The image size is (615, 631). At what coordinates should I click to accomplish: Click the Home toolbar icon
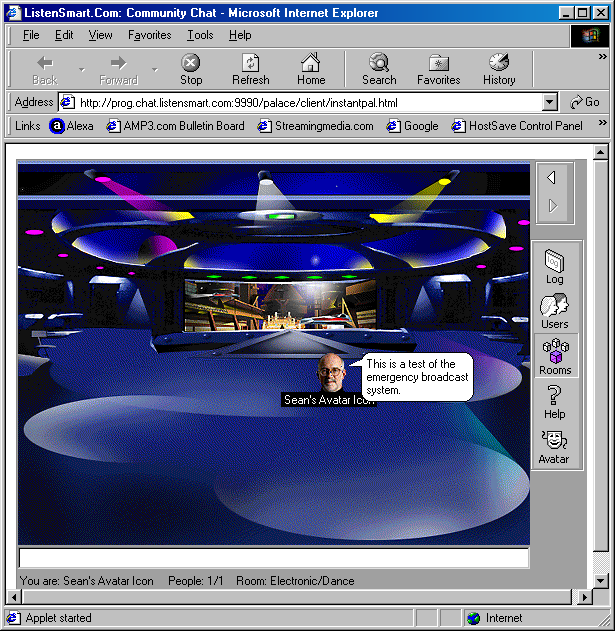(311, 69)
